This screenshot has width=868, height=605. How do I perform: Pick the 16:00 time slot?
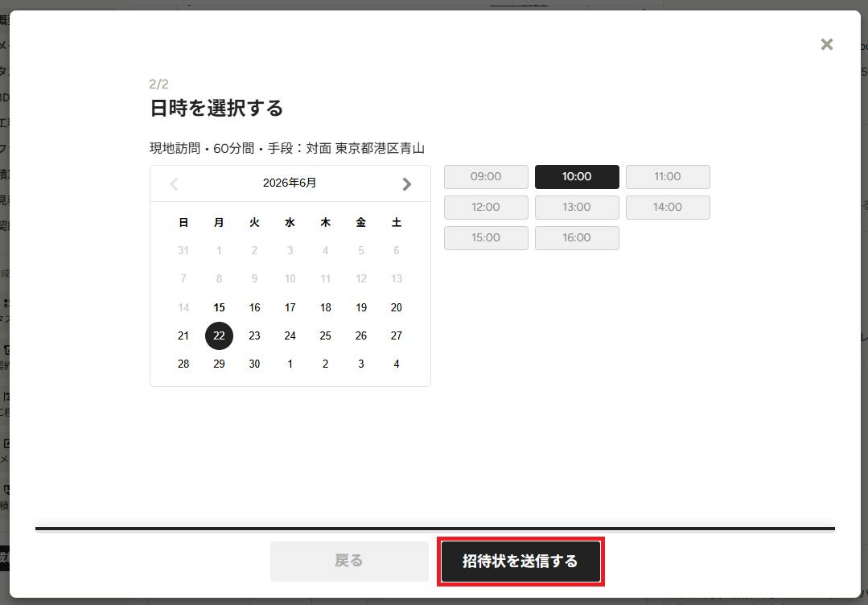point(577,237)
